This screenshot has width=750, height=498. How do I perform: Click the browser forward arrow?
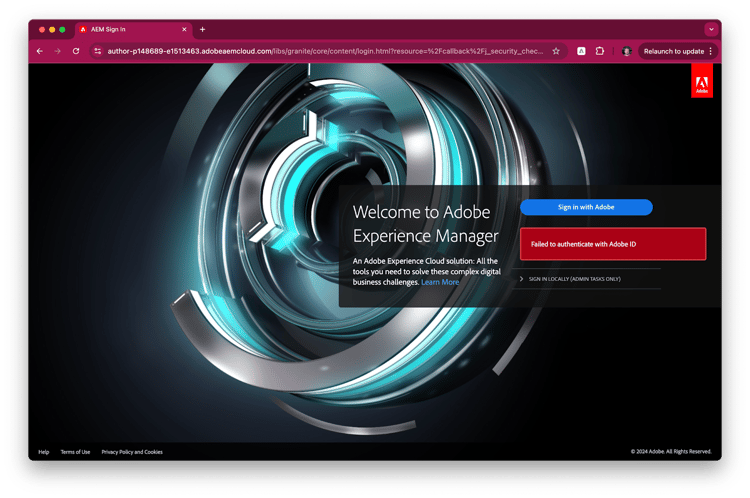coord(57,51)
